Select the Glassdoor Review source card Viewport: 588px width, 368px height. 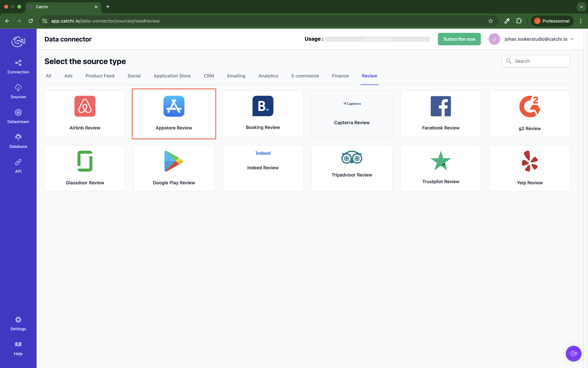pyautogui.click(x=85, y=168)
